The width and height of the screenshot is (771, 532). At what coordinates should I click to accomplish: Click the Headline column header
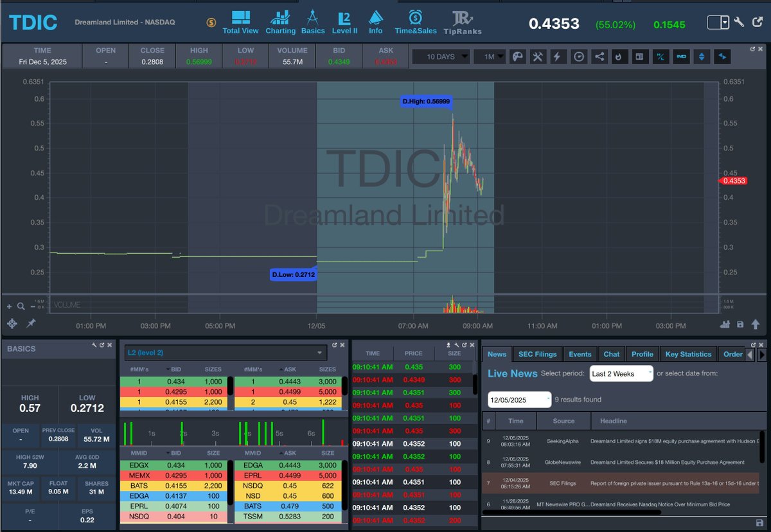(614, 421)
